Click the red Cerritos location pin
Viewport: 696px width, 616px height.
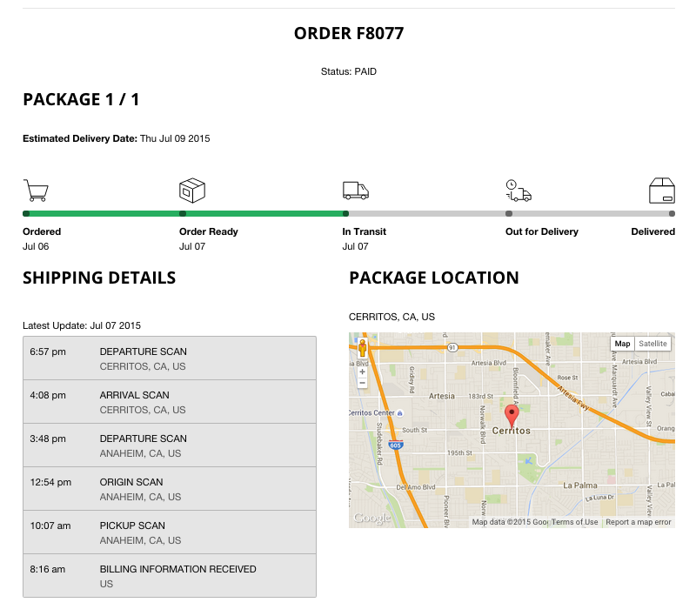tap(512, 413)
